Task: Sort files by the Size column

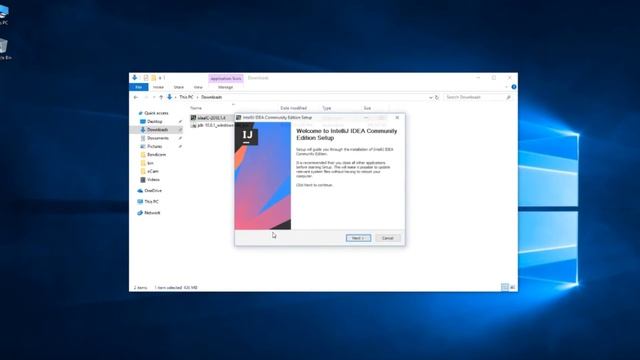Action: (x=367, y=108)
